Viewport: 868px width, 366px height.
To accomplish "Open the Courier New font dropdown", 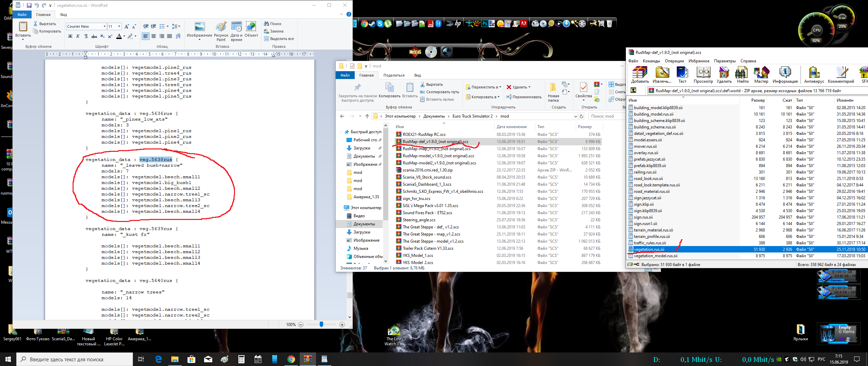I will click(104, 26).
